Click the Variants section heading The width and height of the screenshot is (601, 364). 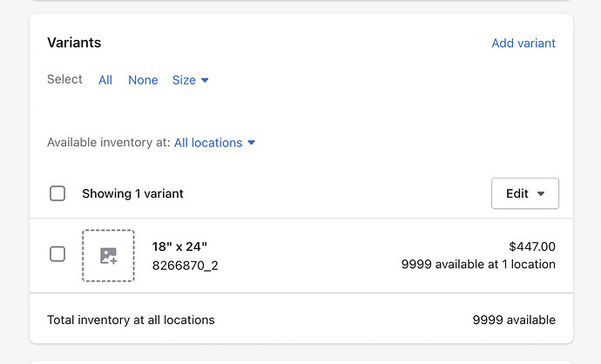coord(74,43)
